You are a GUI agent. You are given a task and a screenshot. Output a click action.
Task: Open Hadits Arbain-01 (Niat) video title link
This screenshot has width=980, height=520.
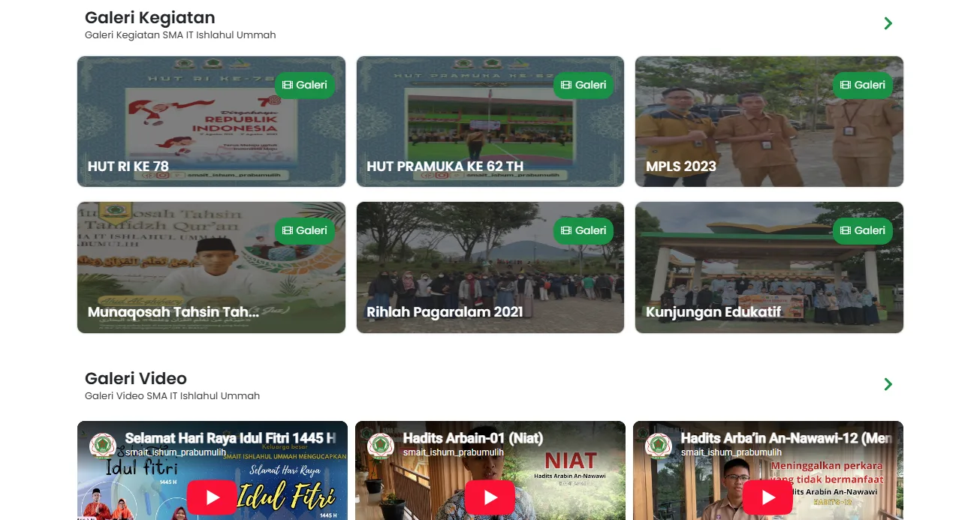(x=473, y=438)
